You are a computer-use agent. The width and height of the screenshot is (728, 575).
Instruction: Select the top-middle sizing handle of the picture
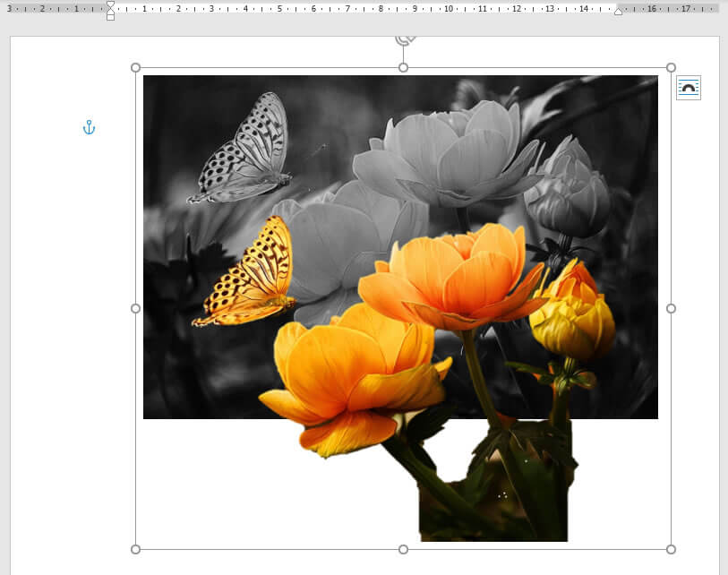(x=403, y=68)
